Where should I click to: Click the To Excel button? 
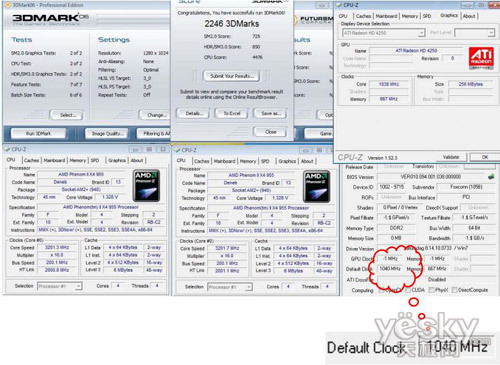pos(232,113)
